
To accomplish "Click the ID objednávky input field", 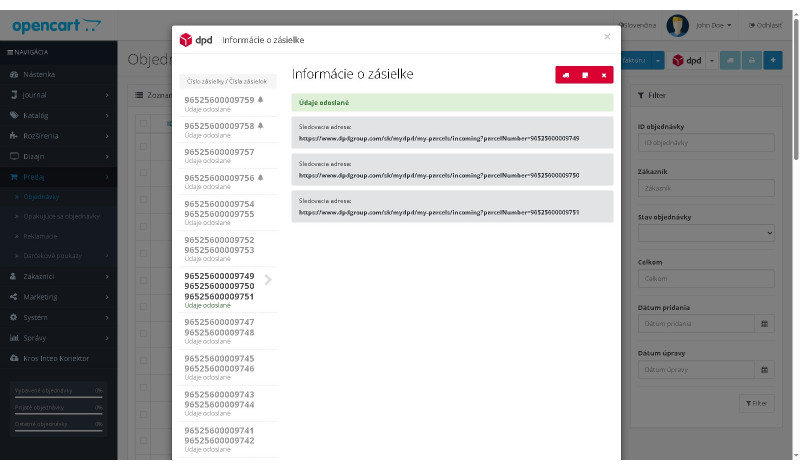I will click(x=706, y=142).
